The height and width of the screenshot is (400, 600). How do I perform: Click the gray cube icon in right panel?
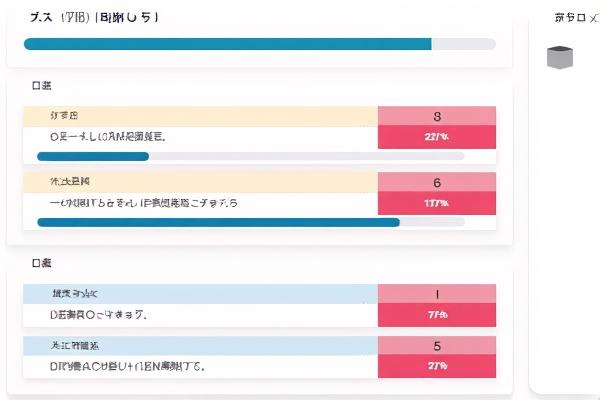click(x=560, y=57)
